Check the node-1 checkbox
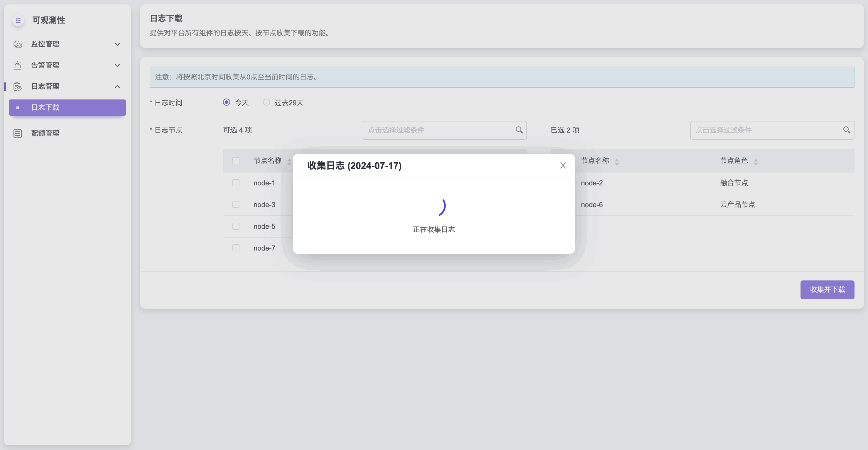Screen dimensions: 868x450 tap(236, 183)
